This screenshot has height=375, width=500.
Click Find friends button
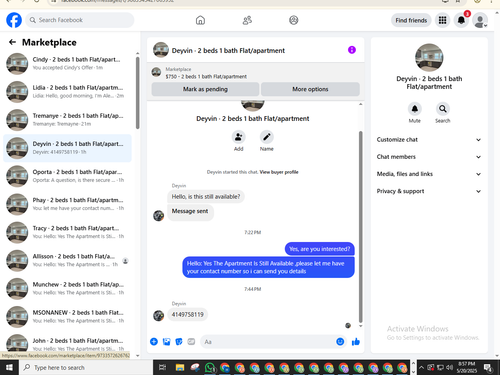(x=411, y=20)
